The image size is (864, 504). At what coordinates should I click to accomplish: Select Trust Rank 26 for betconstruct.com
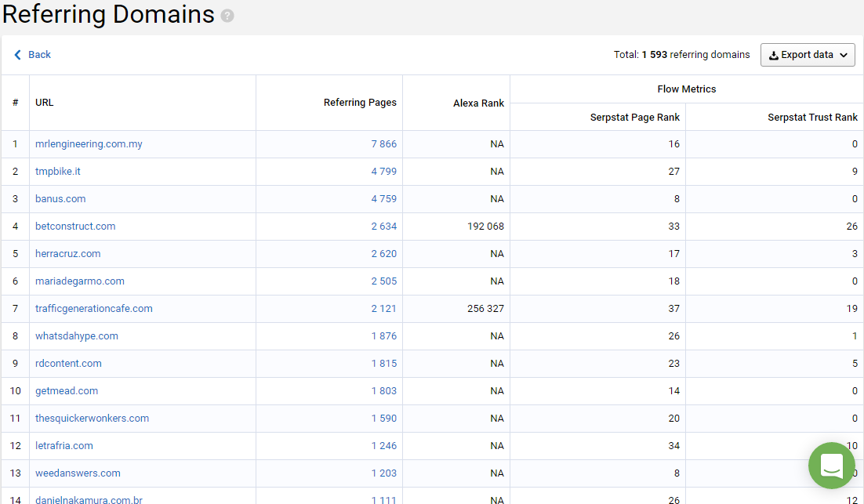pos(852,227)
